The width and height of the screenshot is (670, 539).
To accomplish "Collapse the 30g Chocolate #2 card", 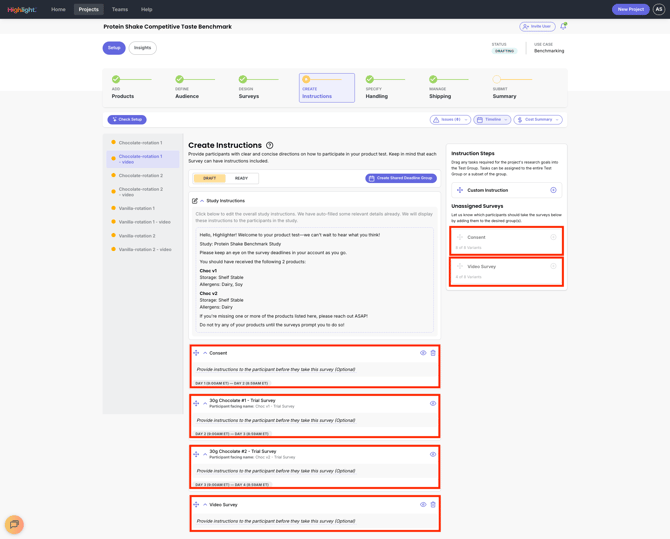I will (x=205, y=454).
